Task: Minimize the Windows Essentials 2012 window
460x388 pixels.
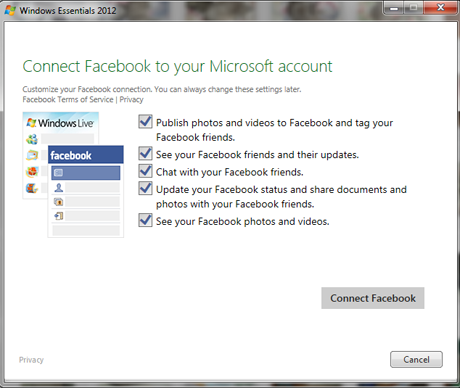Action: 394,8
